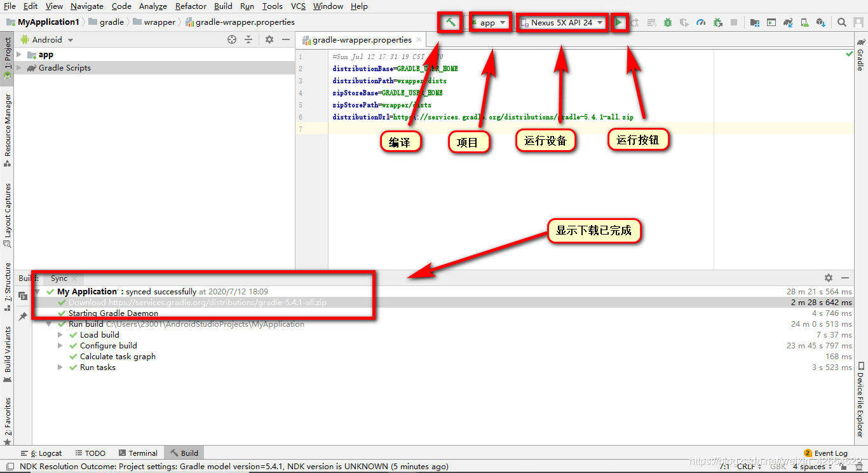The height and width of the screenshot is (473, 868).
Task: Click Search Everywhere magnifier icon
Action: [x=843, y=22]
